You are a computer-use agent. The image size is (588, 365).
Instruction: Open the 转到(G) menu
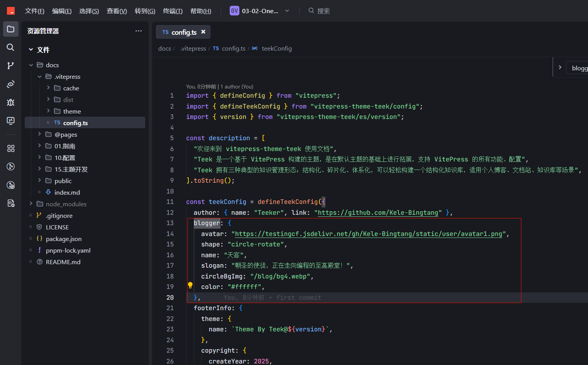(x=145, y=11)
